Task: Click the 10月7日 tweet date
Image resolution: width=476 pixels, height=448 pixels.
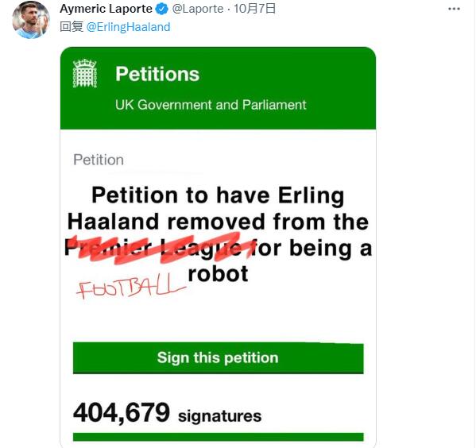Action: point(255,9)
